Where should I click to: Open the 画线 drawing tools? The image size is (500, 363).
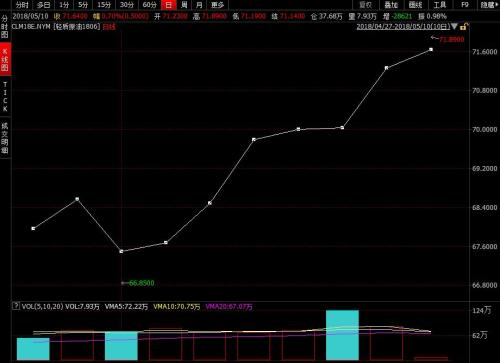pos(415,5)
